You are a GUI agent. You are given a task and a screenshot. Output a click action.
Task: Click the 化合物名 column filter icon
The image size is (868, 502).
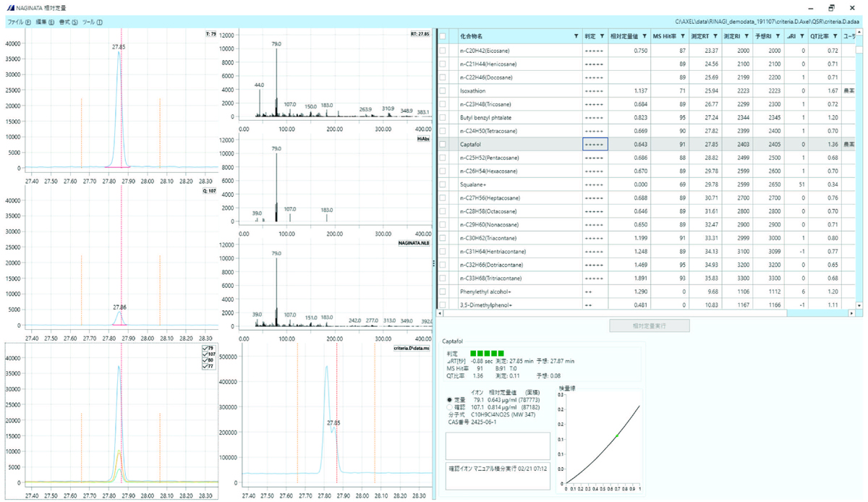pyautogui.click(x=576, y=36)
